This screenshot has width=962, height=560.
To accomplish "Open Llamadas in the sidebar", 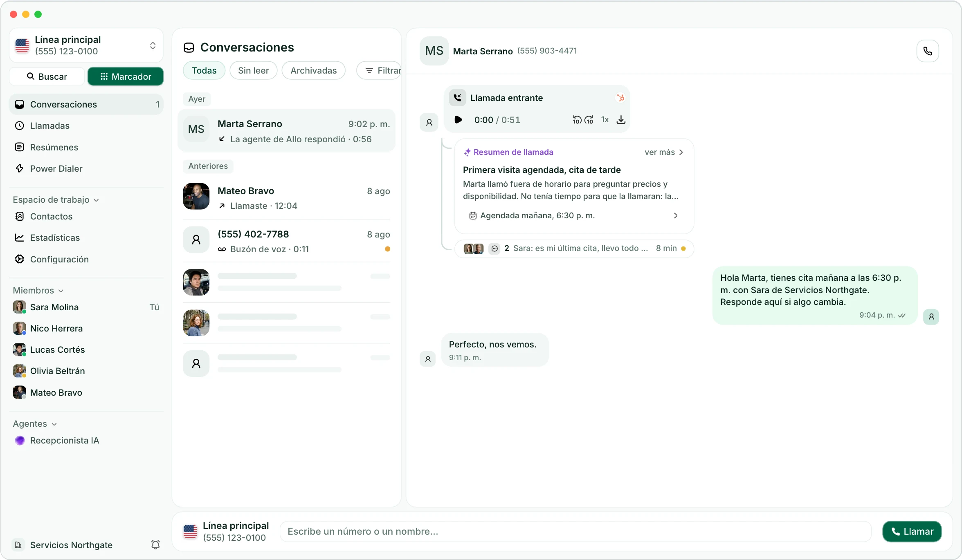I will [x=86, y=126].
